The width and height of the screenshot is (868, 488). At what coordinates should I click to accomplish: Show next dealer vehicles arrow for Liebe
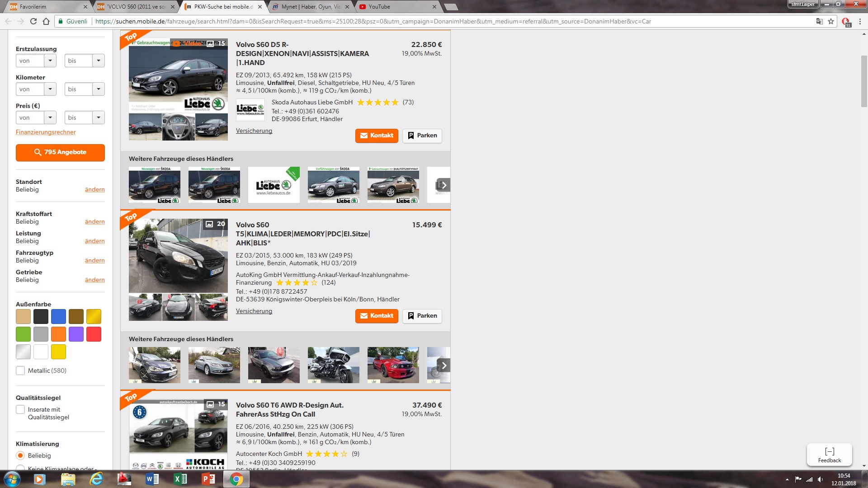444,185
